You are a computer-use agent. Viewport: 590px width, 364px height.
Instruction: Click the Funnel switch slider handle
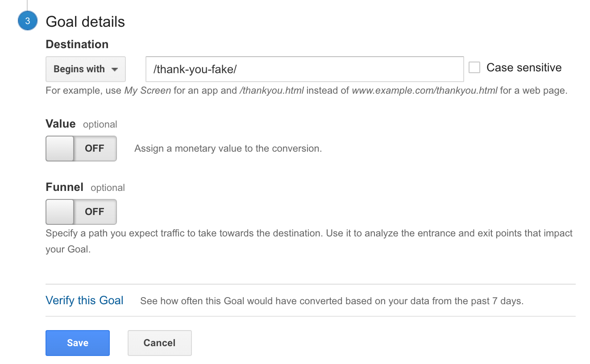59,212
